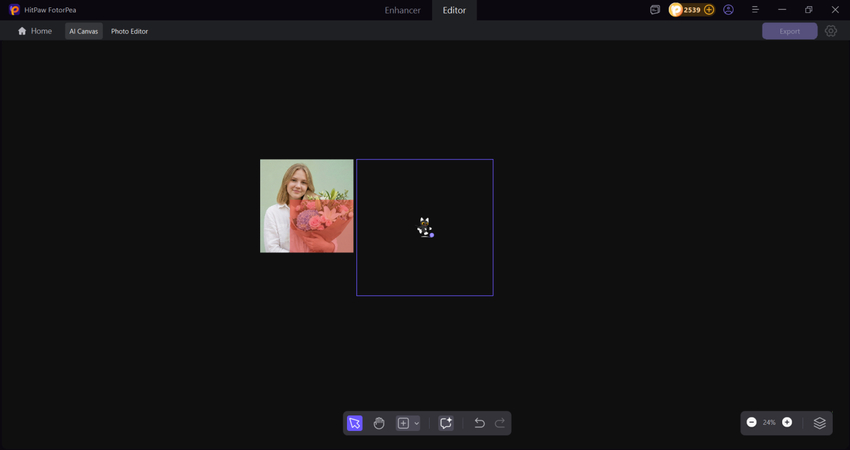This screenshot has height=450, width=850.
Task: Click the Export button
Action: pyautogui.click(x=789, y=31)
